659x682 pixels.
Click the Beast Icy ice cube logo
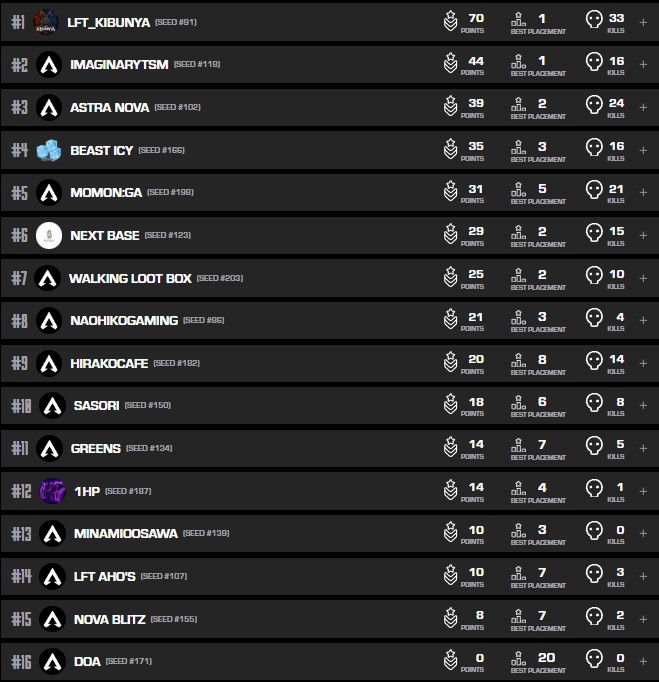[48, 150]
